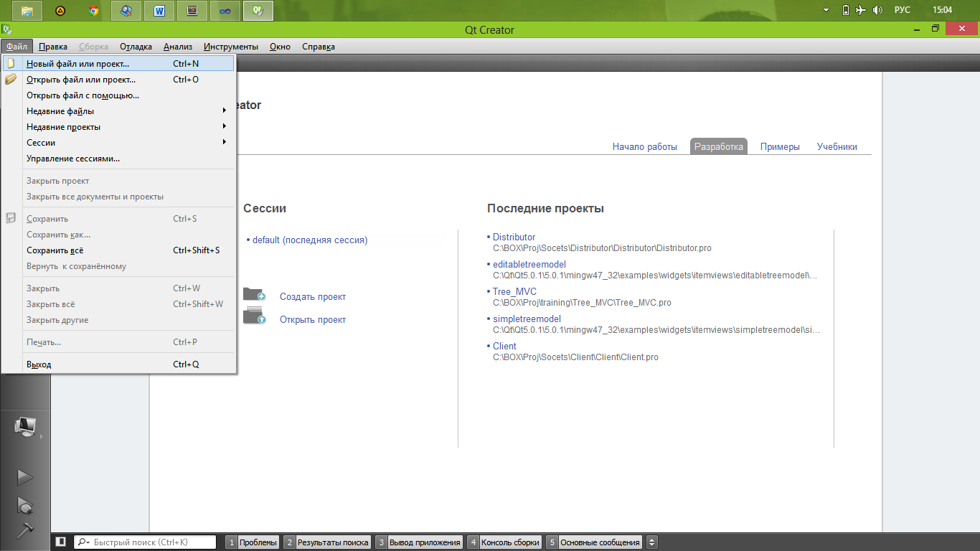Image resolution: width=980 pixels, height=551 pixels.
Task: Toggle the sidebar icon left of quick search
Action: click(x=61, y=542)
